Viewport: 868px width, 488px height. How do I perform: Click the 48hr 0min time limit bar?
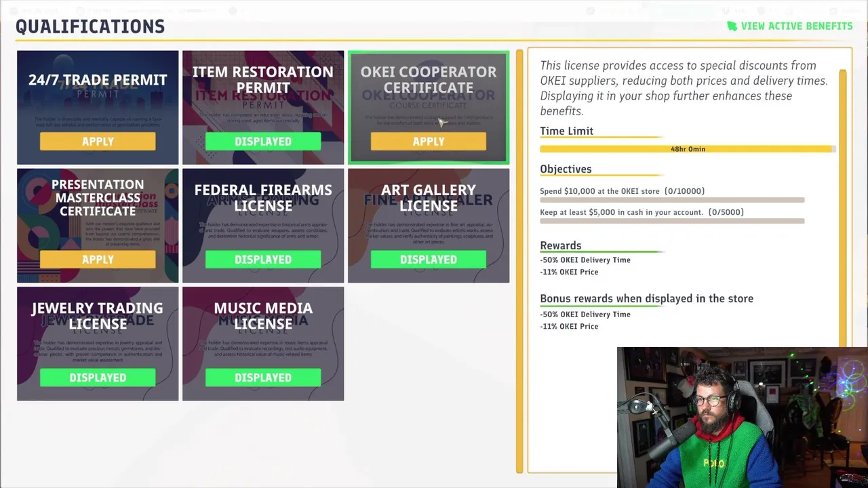coord(688,149)
